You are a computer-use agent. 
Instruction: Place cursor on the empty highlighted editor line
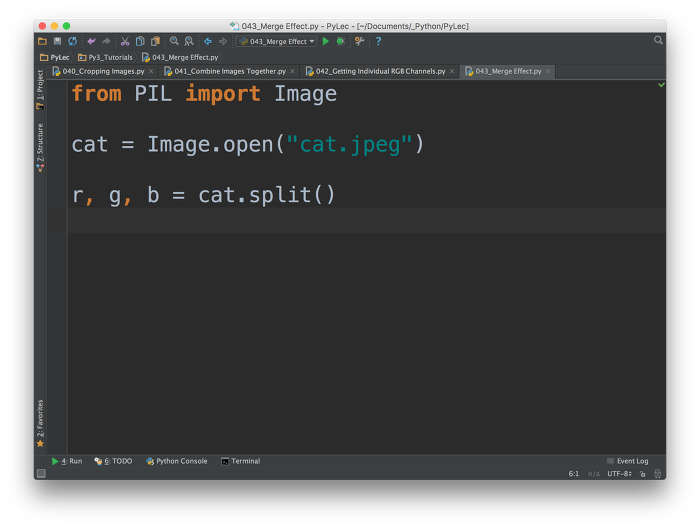click(x=367, y=220)
